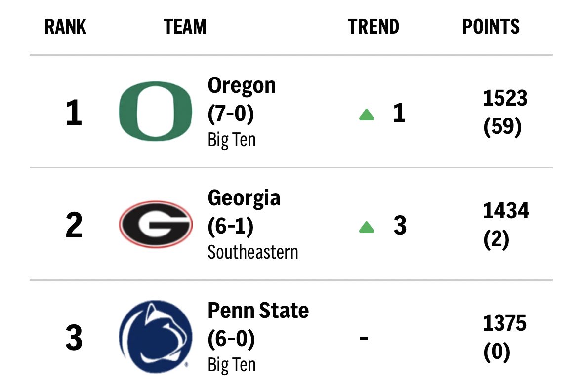Select Penn State's 1375 points value

pyautogui.click(x=504, y=323)
